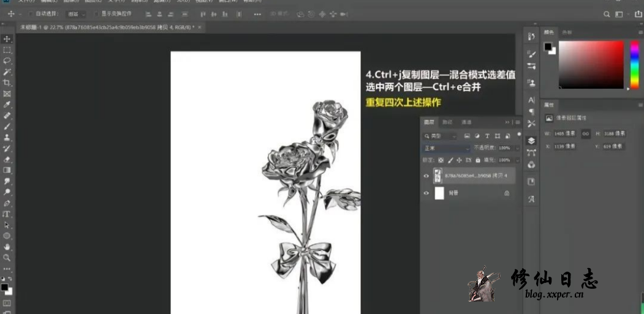Viewport: 644px width, 314px height.
Task: Toggle visibility of the 拷贝 4 layer
Action: (x=426, y=176)
